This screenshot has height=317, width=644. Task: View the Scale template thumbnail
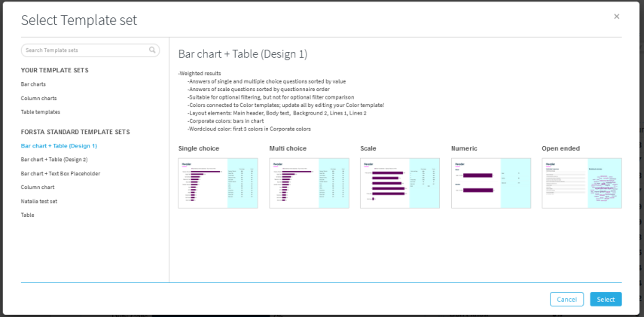(x=400, y=183)
